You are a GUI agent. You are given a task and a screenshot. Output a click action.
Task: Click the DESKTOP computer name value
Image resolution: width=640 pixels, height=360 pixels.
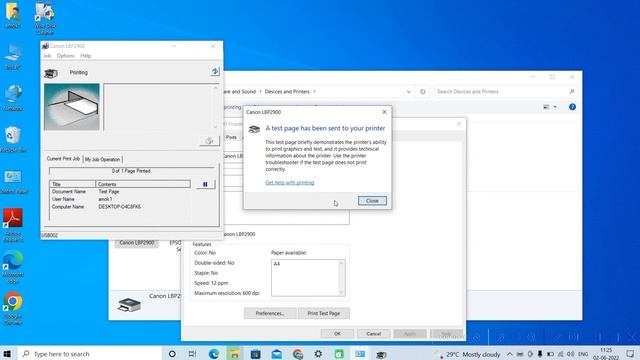120,207
